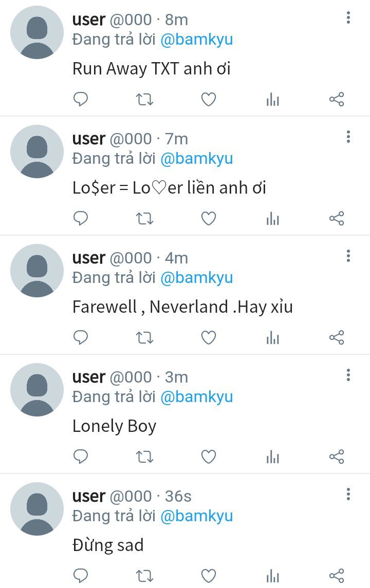This screenshot has width=370, height=588.
Task: Open @bamkyu mention in the 7m tweet
Action: coord(197,159)
